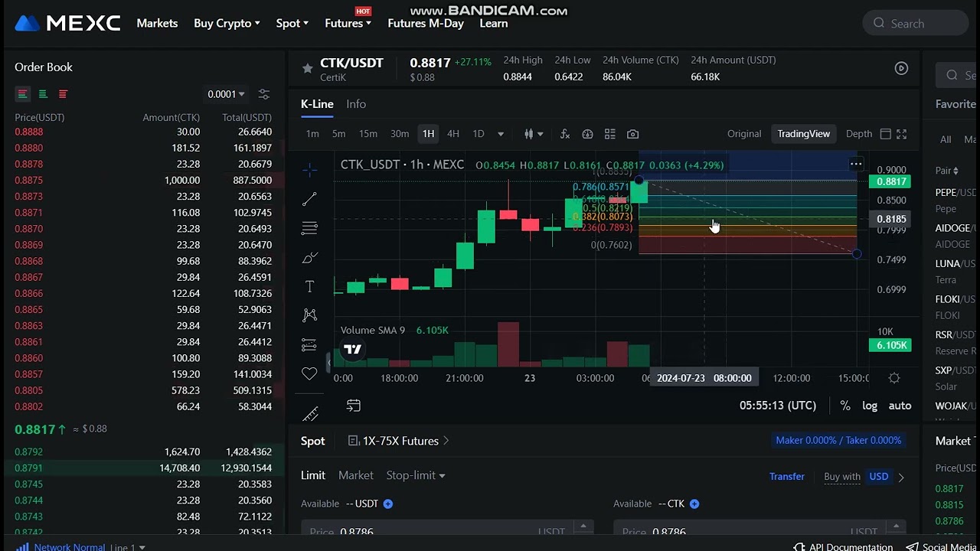This screenshot has height=551, width=980.
Task: Toggle log scale on chart
Action: pos(870,406)
